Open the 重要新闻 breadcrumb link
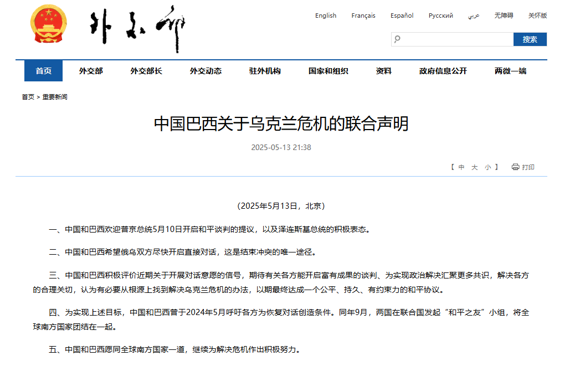580x392 pixels. click(55, 97)
